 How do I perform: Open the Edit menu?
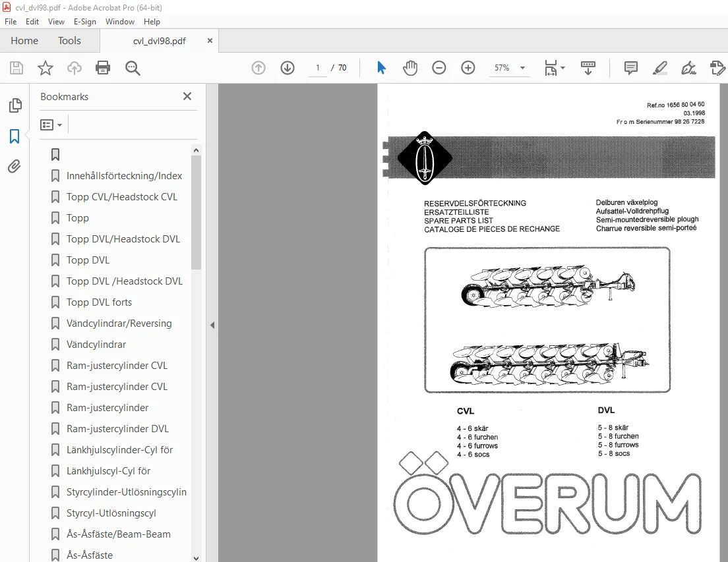tap(32, 21)
